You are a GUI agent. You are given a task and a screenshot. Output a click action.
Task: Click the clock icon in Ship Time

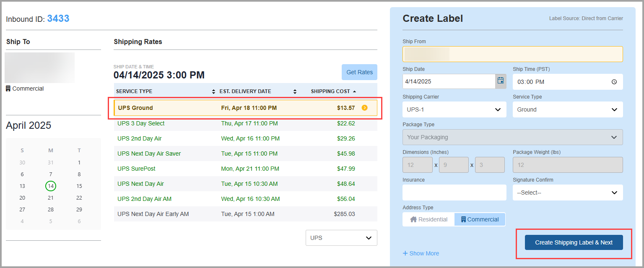pos(614,82)
